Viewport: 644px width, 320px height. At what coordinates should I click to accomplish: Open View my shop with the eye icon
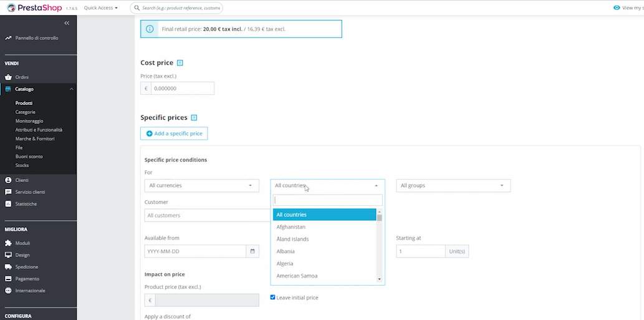coord(617,8)
